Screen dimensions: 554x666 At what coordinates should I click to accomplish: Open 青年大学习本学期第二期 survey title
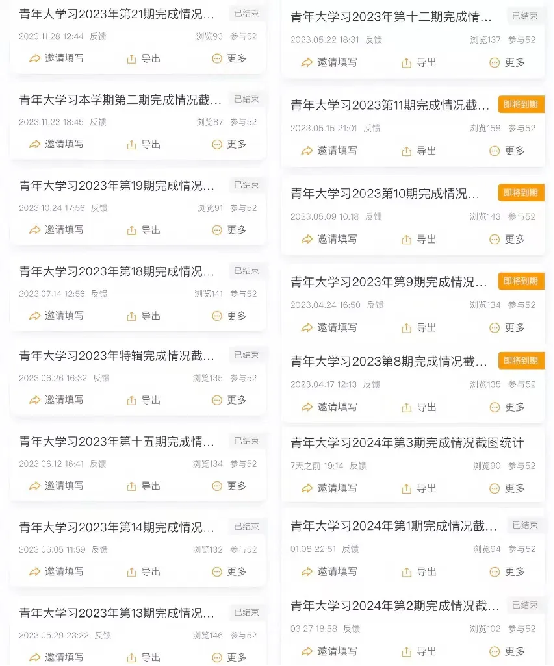[120, 100]
